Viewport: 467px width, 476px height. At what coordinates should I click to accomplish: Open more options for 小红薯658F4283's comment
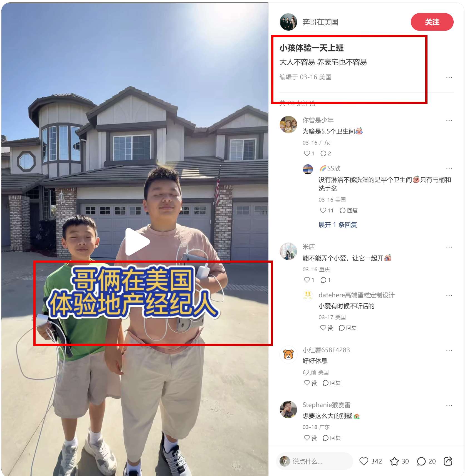click(449, 350)
